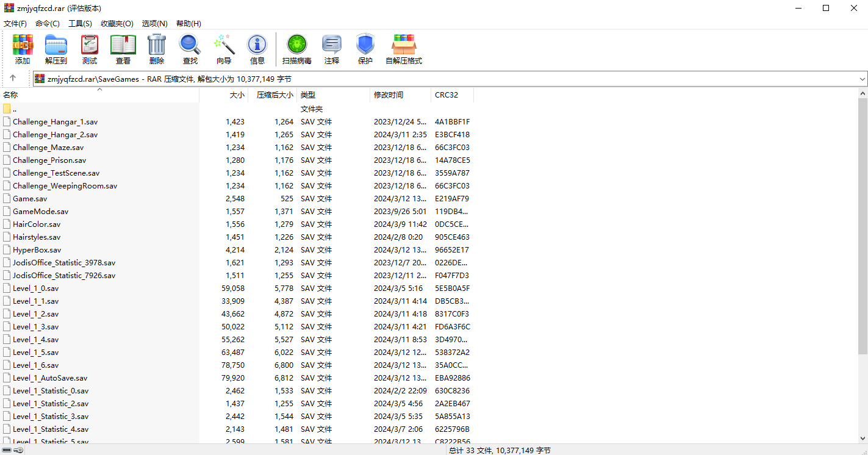
Task: Select the Game.sav file
Action: click(x=30, y=199)
